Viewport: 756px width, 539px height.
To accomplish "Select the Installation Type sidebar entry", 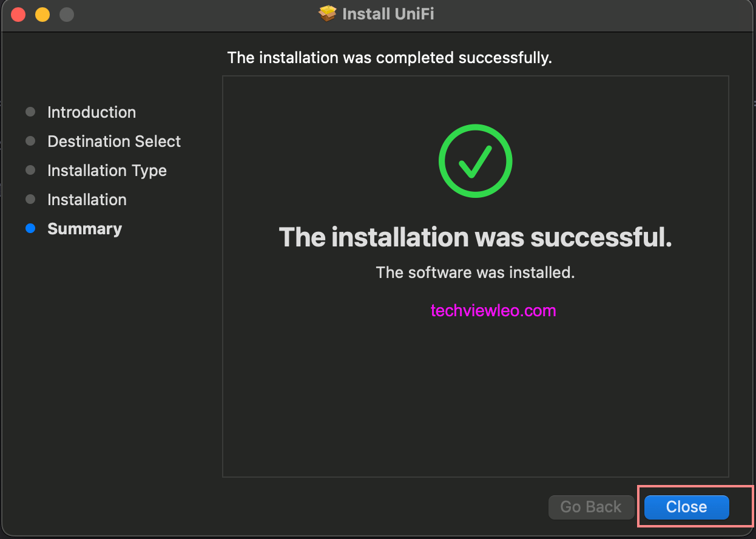I will pyautogui.click(x=107, y=171).
